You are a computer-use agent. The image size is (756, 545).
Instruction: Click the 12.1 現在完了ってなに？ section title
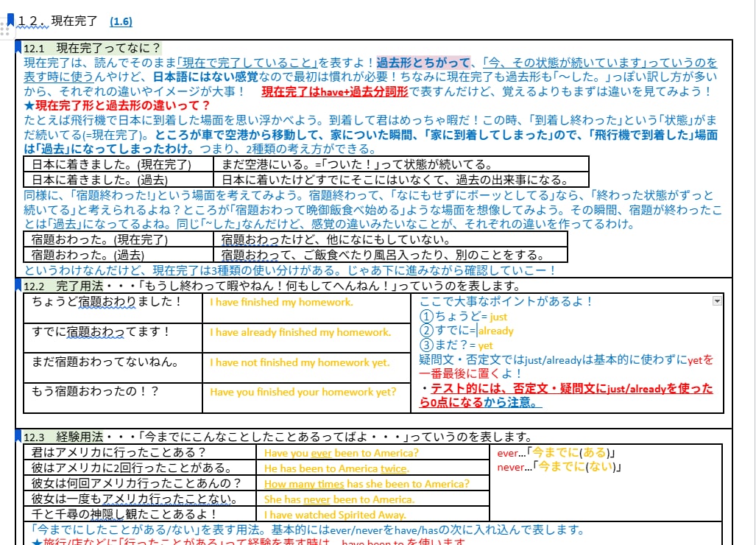tap(92, 48)
